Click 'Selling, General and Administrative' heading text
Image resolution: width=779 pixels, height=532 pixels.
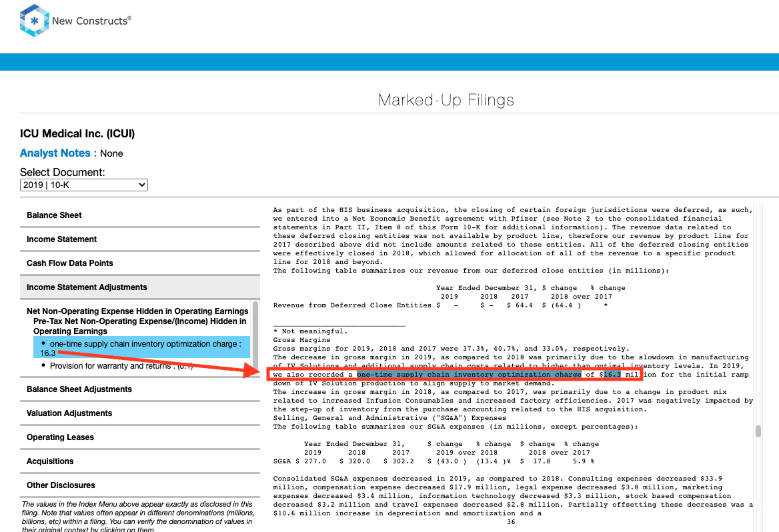[x=350, y=418]
